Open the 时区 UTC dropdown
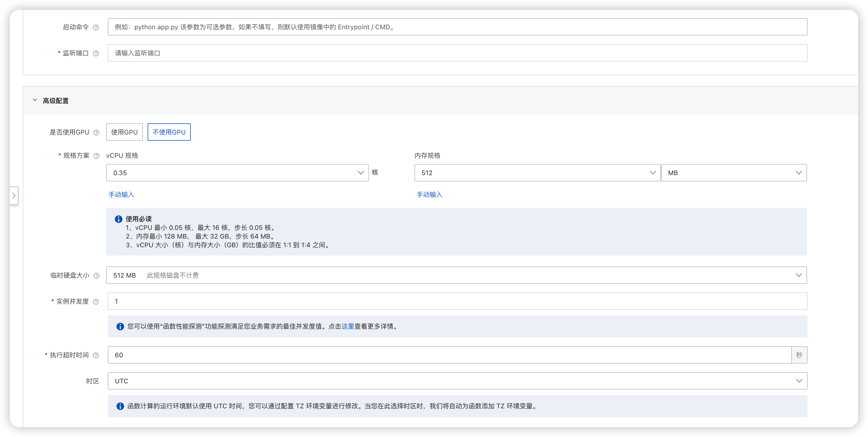868x437 pixels. [457, 381]
